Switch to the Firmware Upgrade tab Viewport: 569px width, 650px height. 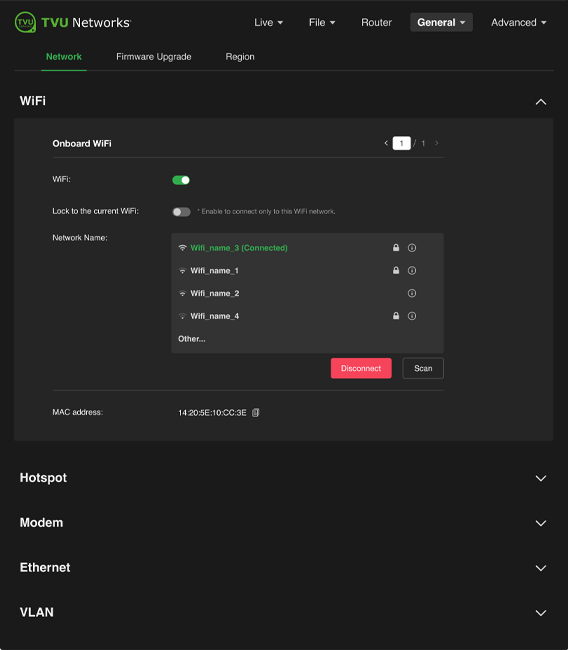click(154, 57)
